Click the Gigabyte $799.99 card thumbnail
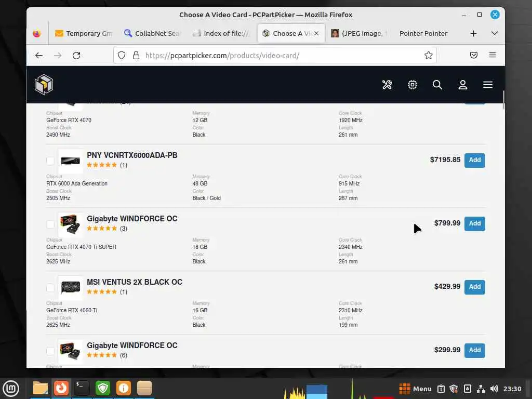The image size is (532, 399). point(70,224)
